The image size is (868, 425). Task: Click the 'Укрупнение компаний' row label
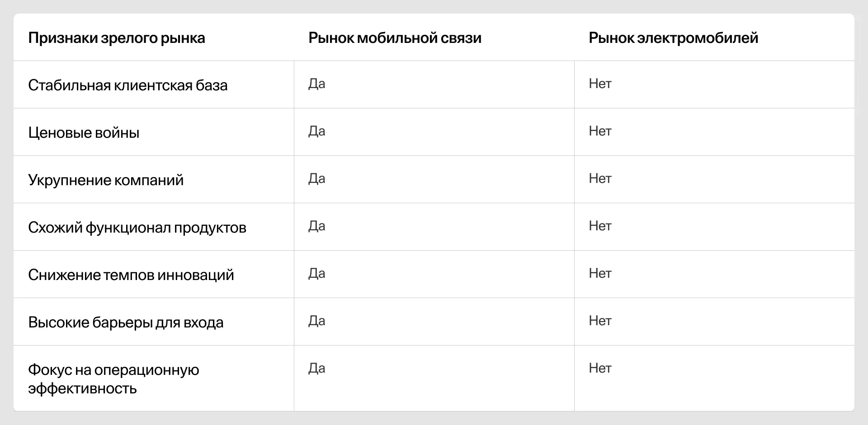point(106,180)
